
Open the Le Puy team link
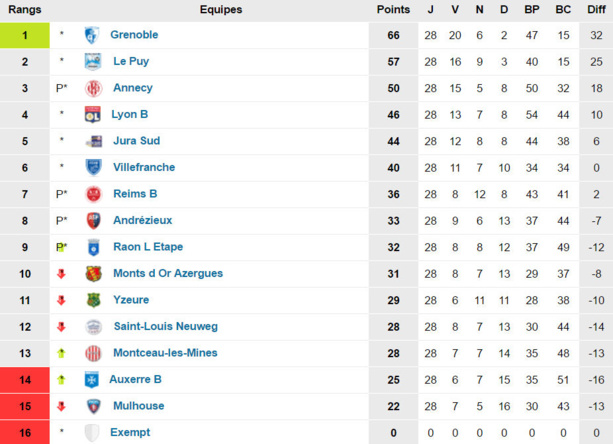pos(131,61)
